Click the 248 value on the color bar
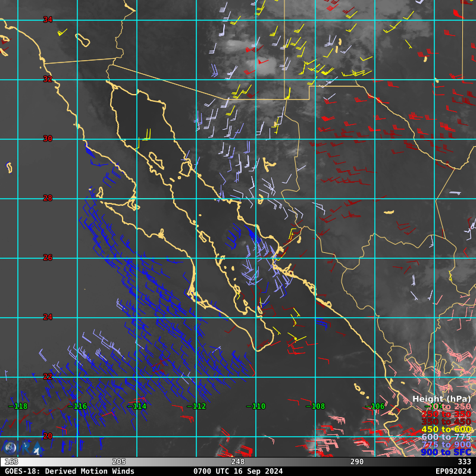476x476 pixels. click(x=238, y=462)
